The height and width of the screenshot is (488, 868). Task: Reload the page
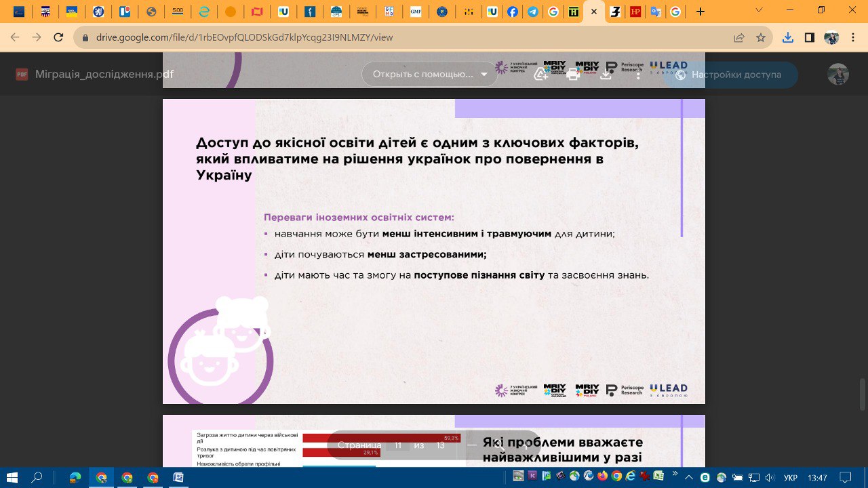point(58,37)
